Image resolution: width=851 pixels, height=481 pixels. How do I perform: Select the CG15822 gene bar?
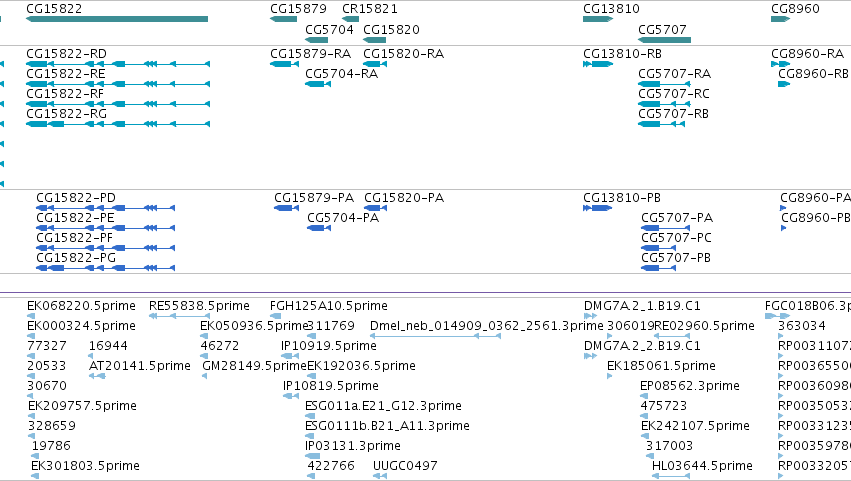(x=117, y=19)
